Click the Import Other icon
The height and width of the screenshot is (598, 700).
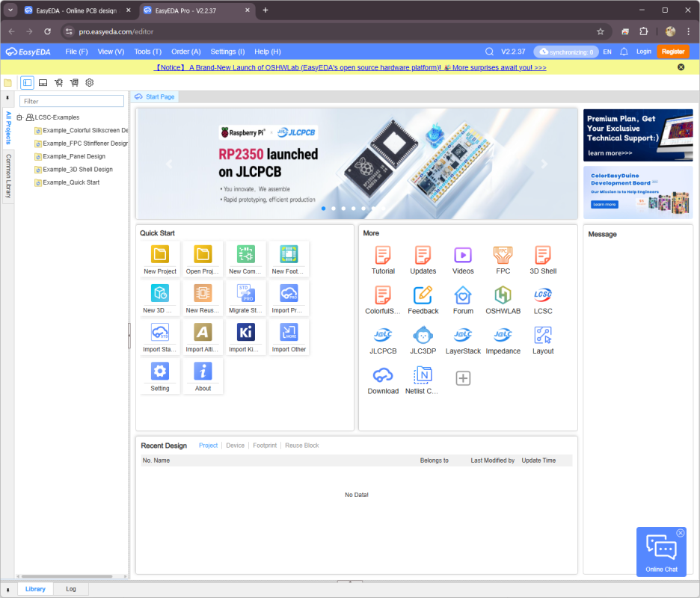(x=289, y=333)
